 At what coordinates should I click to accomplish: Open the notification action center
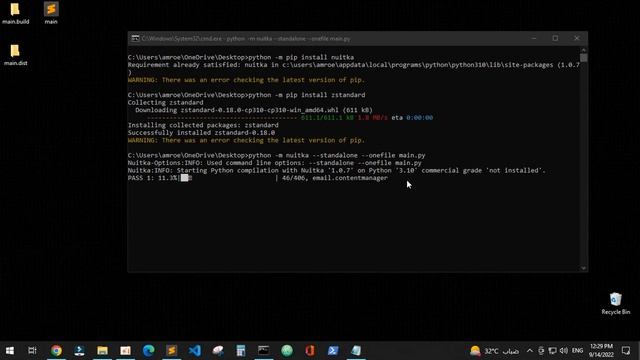point(626,350)
